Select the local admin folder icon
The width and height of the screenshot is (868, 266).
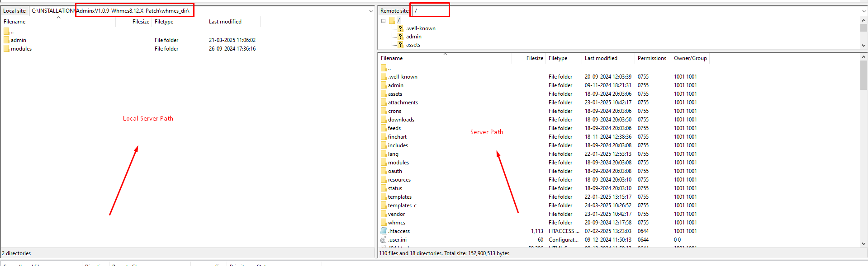[6, 40]
